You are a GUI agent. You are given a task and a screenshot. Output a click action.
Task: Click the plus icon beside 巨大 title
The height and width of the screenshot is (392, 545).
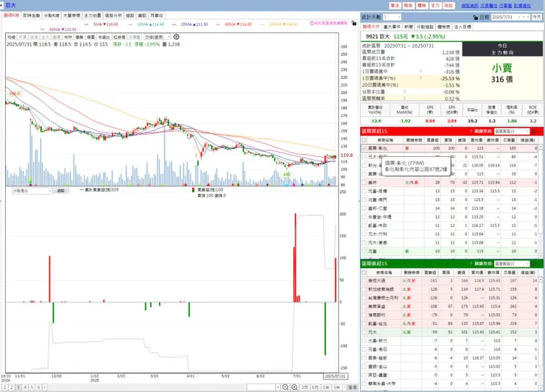[x=1, y=5]
